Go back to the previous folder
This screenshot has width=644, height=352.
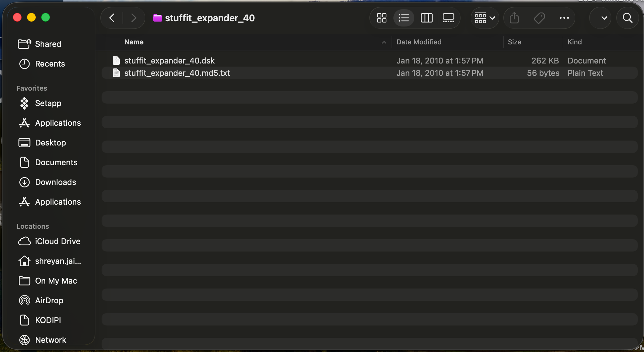pyautogui.click(x=112, y=18)
